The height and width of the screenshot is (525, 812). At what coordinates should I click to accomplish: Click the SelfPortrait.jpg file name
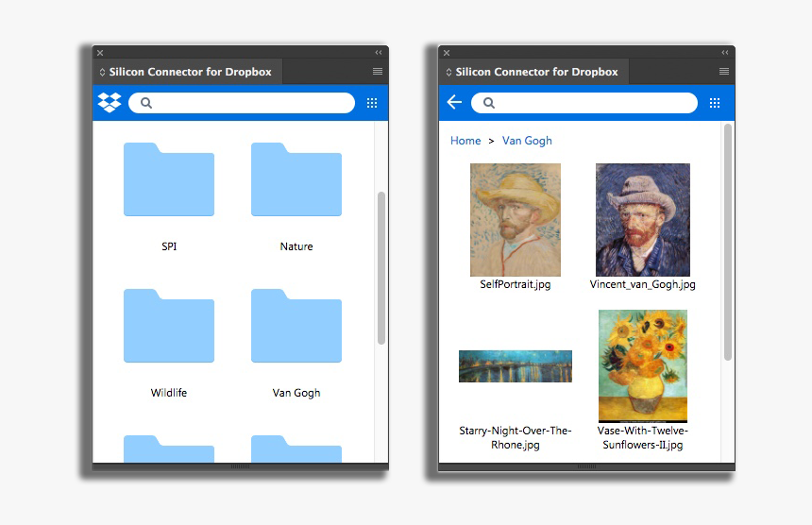(x=516, y=284)
